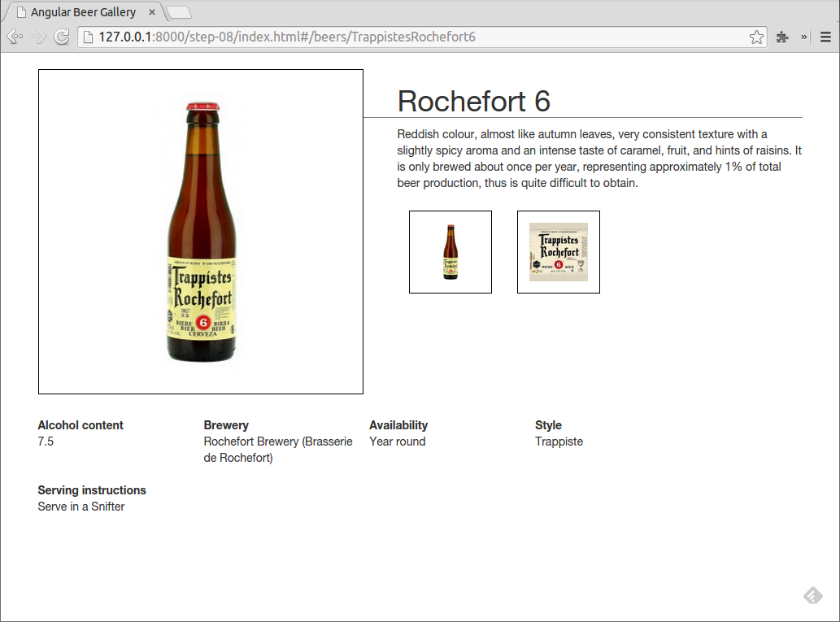This screenshot has width=840, height=622.
Task: Click the page icon in the address bar
Action: click(x=89, y=37)
